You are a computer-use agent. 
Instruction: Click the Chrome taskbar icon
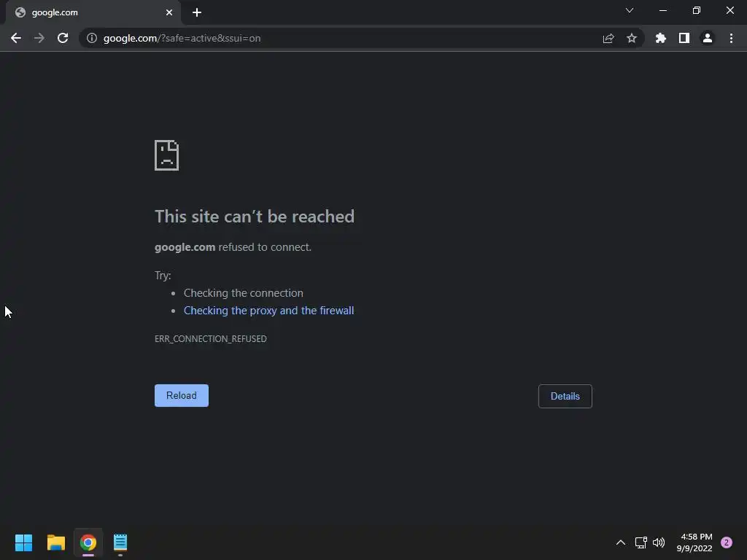(x=88, y=542)
